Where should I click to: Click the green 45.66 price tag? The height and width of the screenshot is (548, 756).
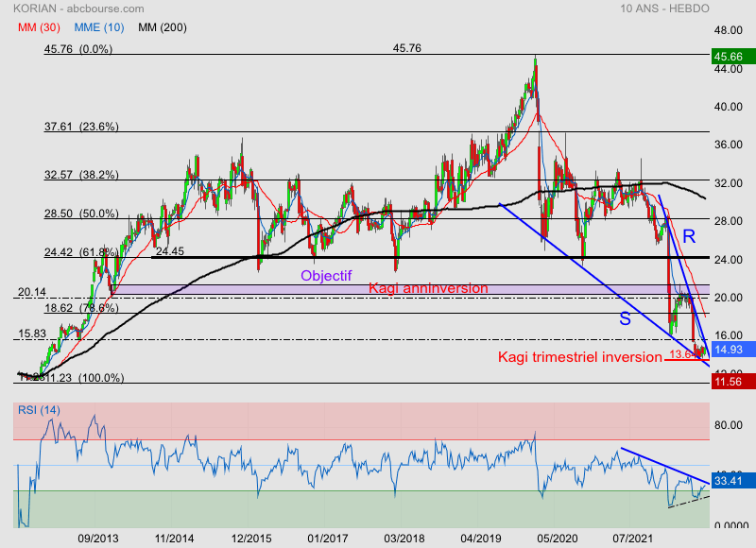[733, 57]
